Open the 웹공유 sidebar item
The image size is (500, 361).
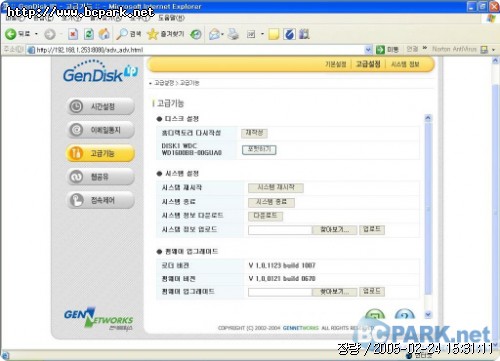coord(101,176)
